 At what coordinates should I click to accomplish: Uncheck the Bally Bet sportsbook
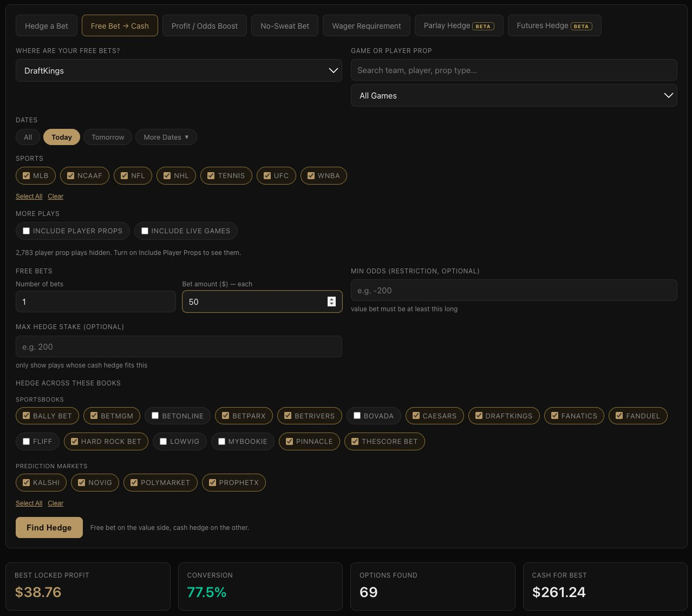26,416
